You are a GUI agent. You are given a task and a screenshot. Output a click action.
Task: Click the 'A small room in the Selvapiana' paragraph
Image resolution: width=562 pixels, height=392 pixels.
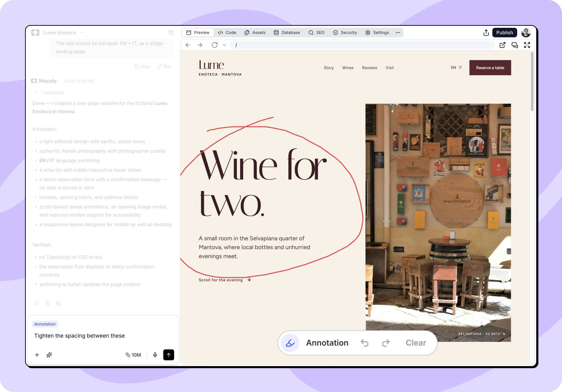(254, 247)
